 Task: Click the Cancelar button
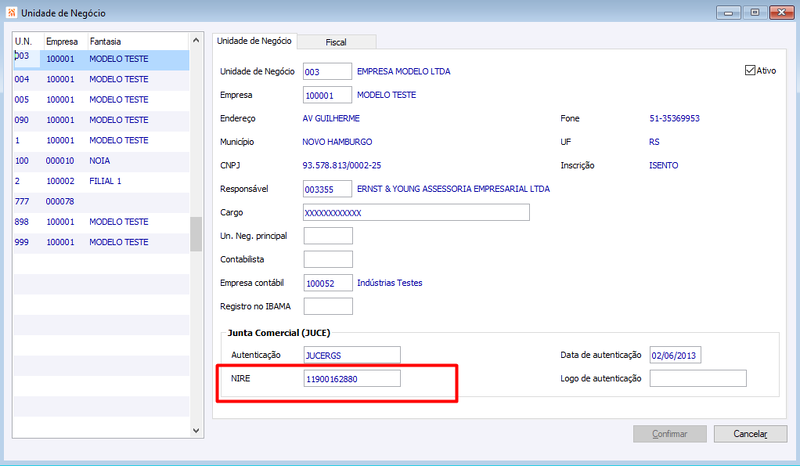[750, 434]
